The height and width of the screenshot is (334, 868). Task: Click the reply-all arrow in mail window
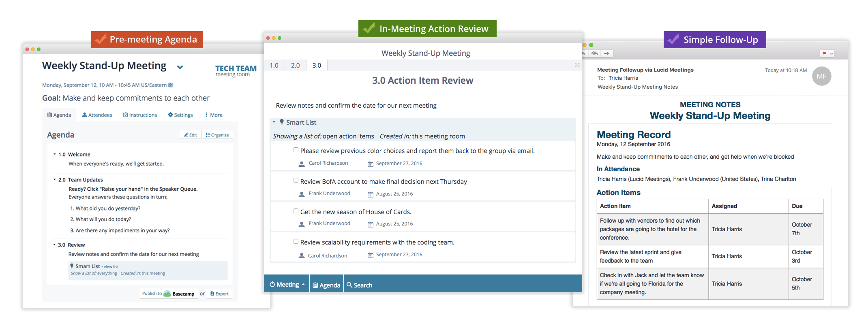[x=595, y=53]
